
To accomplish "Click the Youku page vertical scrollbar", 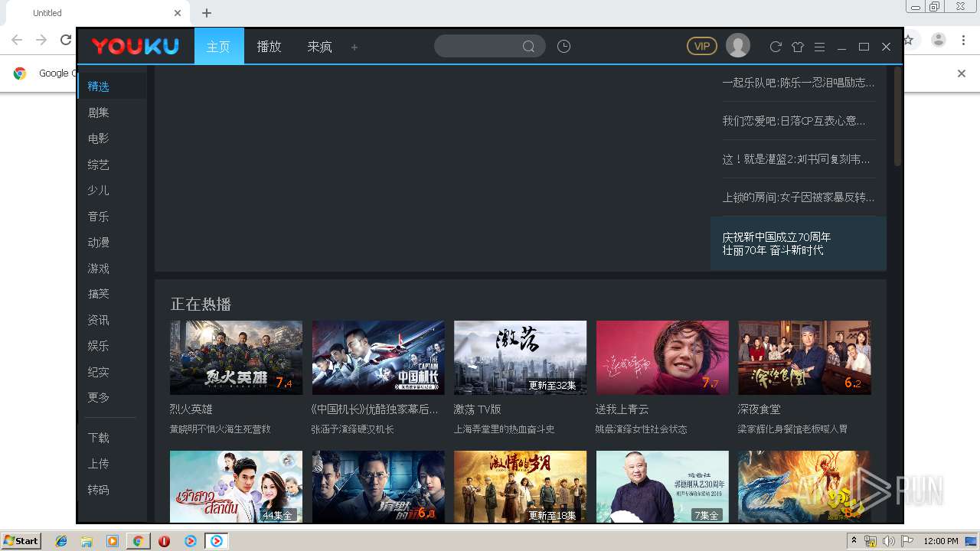I will pos(897,118).
